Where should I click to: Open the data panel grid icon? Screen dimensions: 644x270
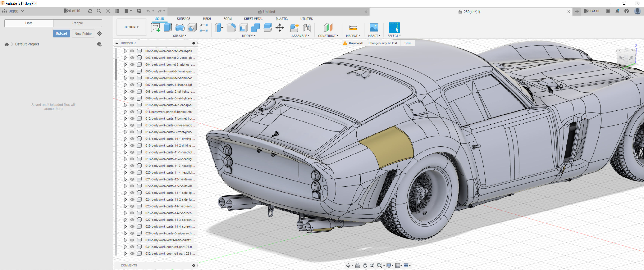pyautogui.click(x=118, y=11)
